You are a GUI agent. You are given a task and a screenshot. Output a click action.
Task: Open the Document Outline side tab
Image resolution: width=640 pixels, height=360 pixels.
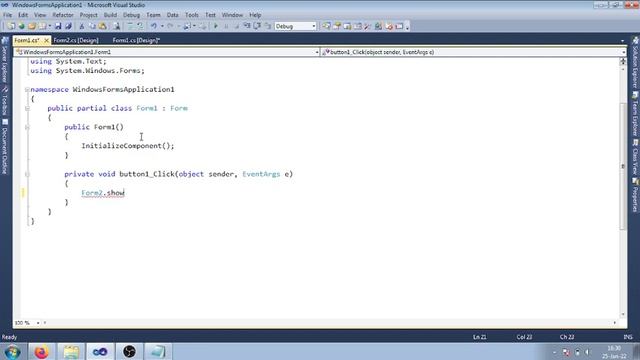5,147
